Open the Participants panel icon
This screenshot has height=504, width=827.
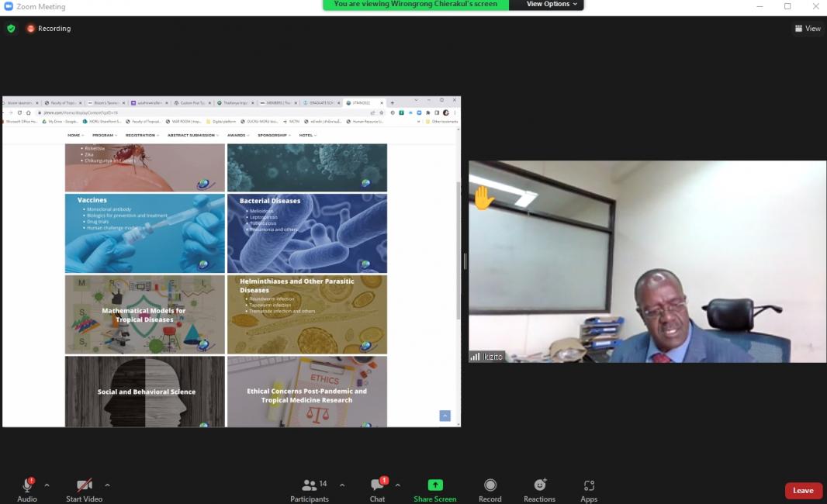pos(309,485)
